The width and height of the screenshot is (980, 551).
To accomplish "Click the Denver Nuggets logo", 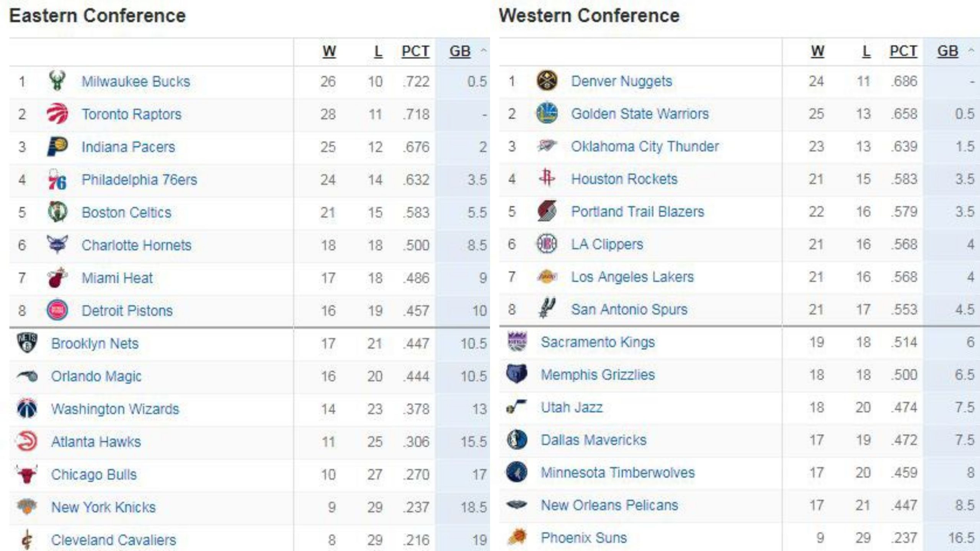I will click(x=547, y=81).
